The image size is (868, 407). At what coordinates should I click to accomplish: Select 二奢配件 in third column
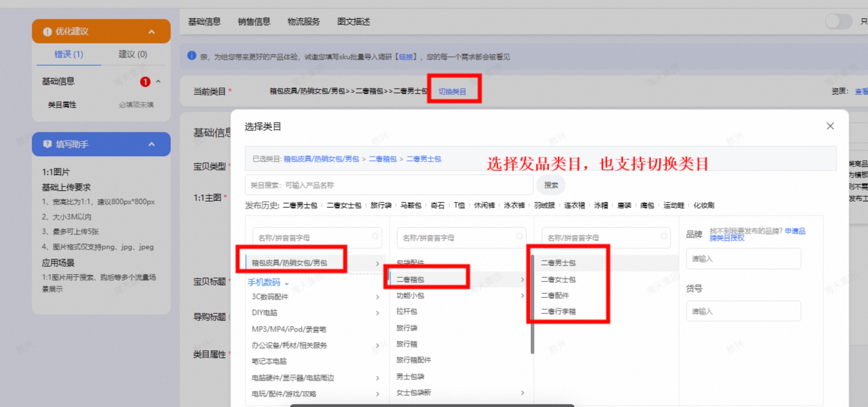point(555,296)
